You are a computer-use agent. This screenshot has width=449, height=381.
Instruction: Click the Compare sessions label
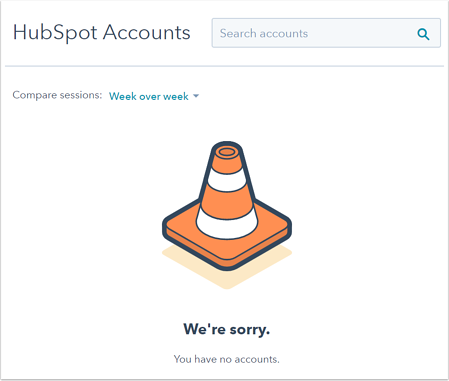57,95
